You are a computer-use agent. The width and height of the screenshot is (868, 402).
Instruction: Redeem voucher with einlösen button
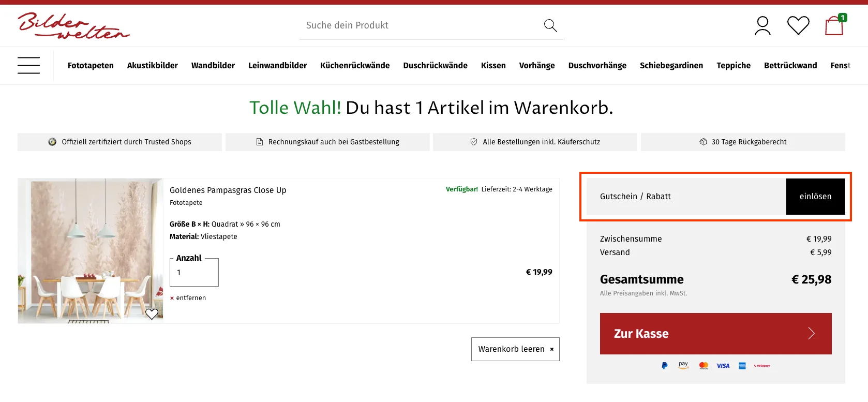tap(816, 197)
